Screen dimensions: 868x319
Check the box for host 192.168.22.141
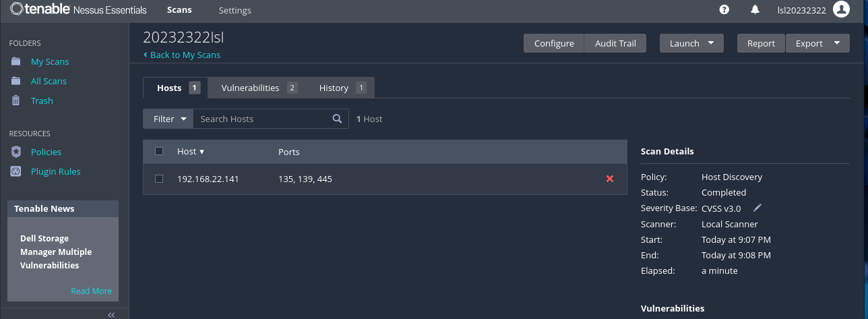159,179
